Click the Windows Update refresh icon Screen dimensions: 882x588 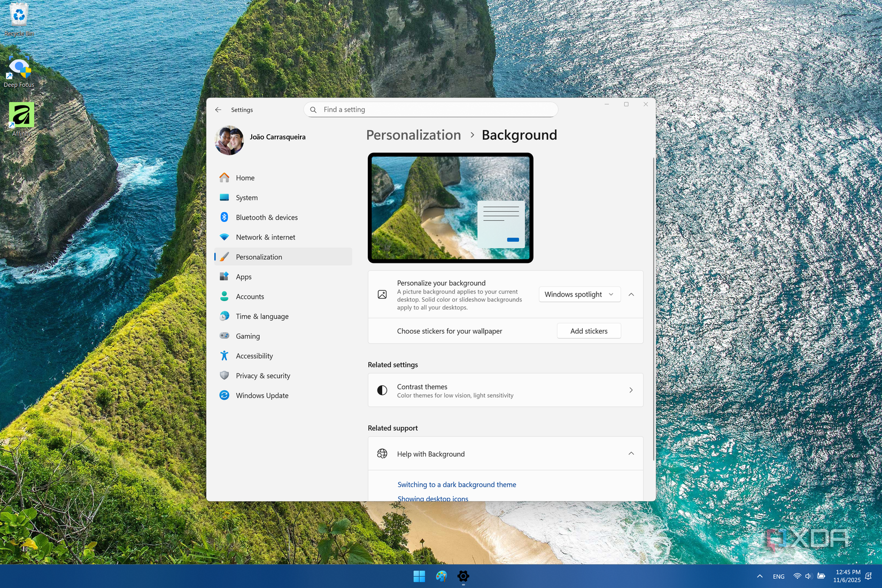[225, 395]
